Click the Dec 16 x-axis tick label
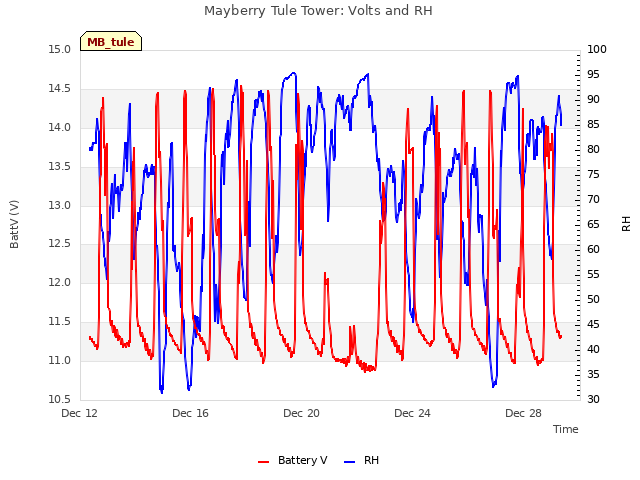The width and height of the screenshot is (640, 480). [x=191, y=413]
